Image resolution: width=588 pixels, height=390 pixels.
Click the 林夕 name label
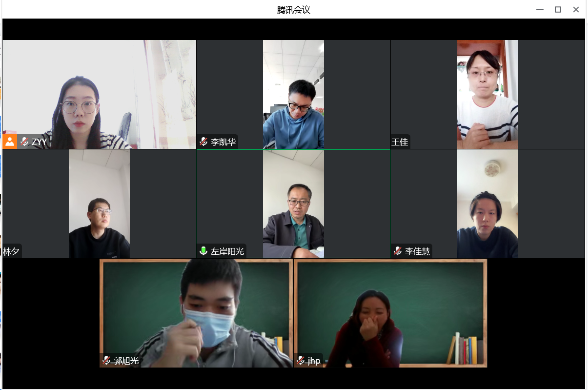coord(11,251)
